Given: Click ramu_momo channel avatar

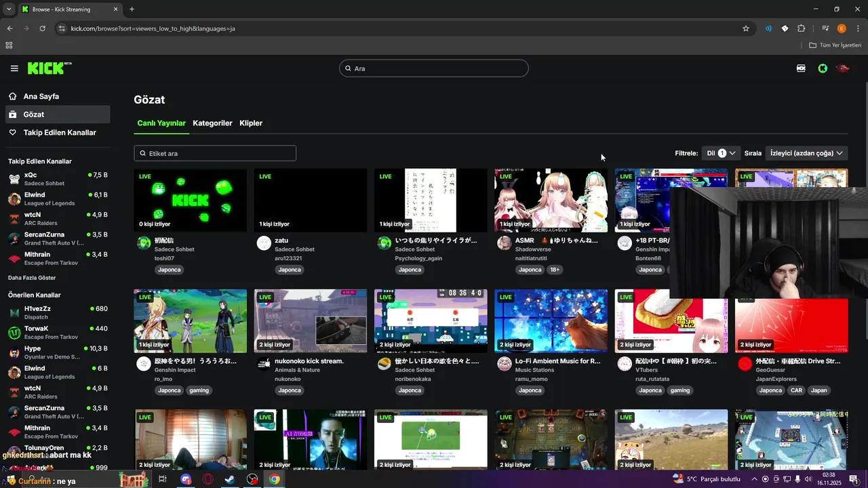Looking at the screenshot, I should [504, 364].
